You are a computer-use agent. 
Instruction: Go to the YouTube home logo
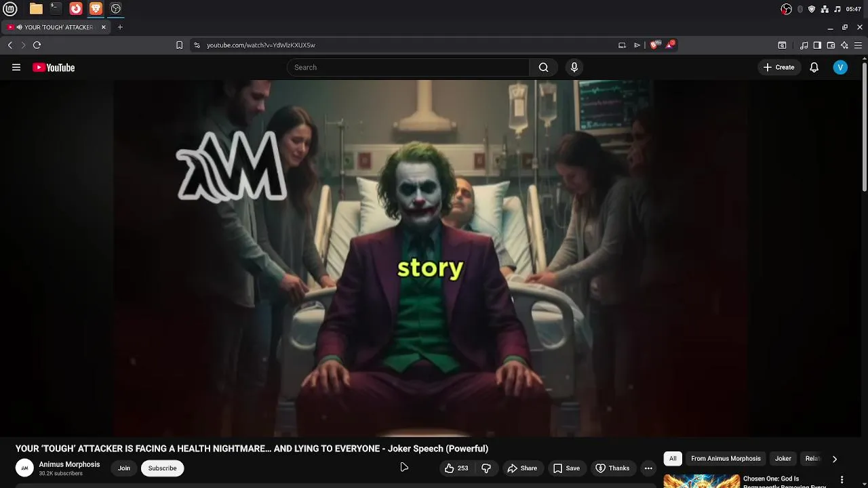[x=54, y=67]
